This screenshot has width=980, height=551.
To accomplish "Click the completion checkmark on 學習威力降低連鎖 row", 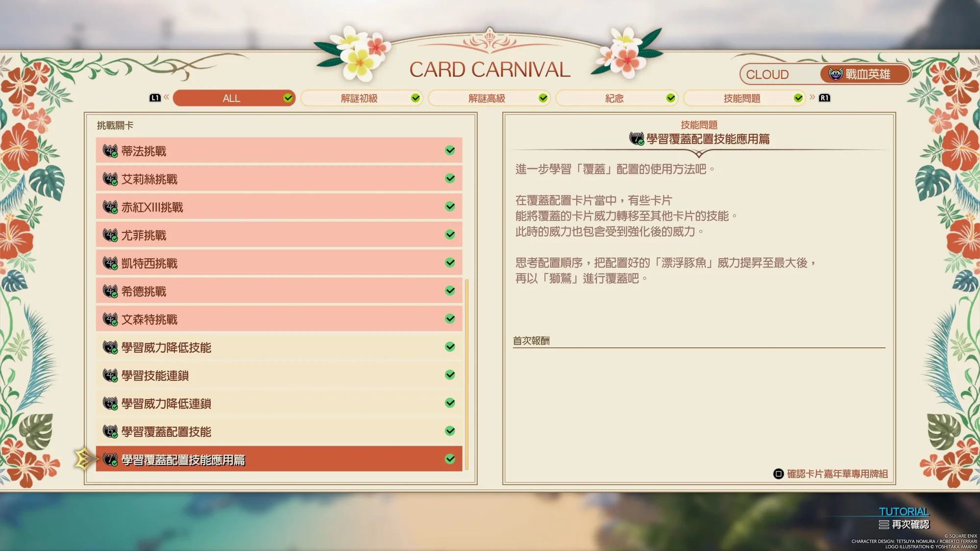I will tap(450, 403).
